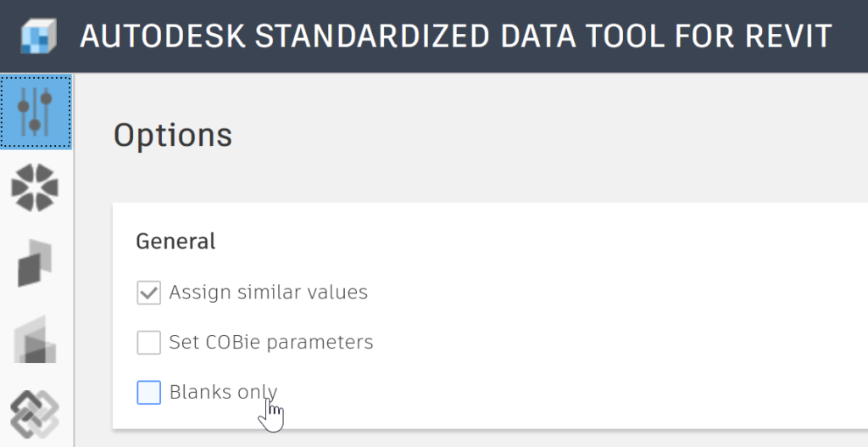
Task: Click empty area of the General card
Action: click(609, 332)
